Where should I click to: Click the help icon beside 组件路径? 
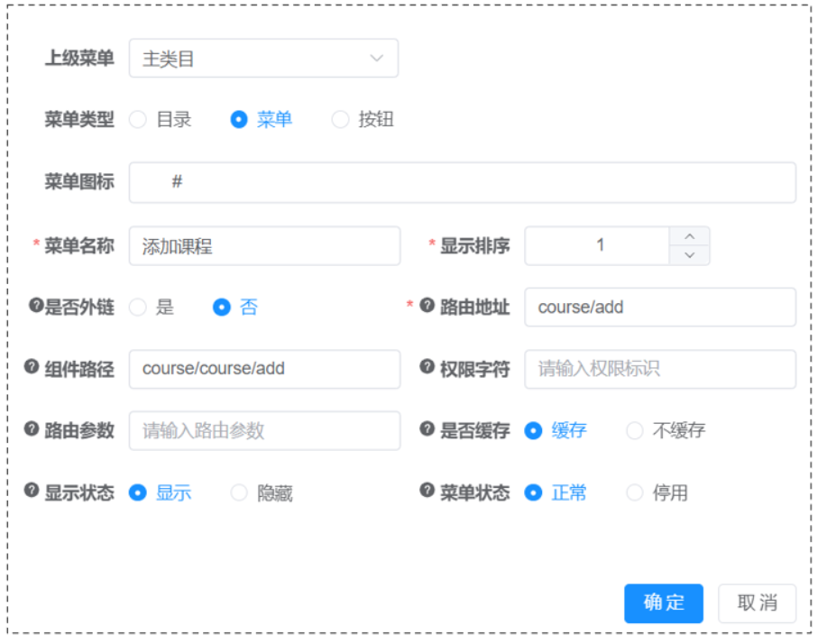[32, 366]
